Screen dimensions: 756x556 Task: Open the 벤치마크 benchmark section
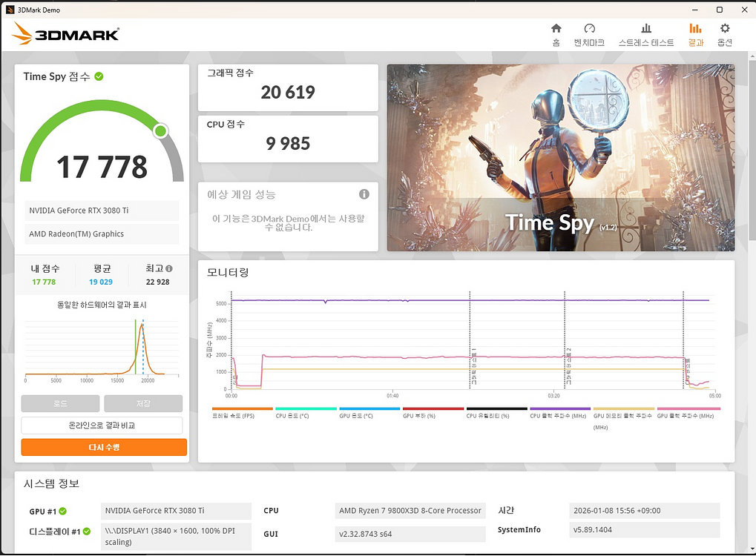[589, 35]
